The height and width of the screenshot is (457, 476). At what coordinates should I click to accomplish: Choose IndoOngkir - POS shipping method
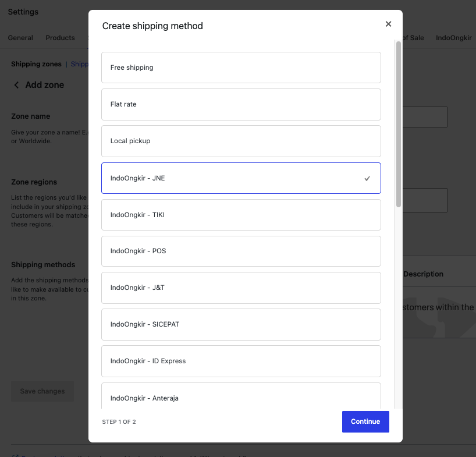[x=241, y=251]
